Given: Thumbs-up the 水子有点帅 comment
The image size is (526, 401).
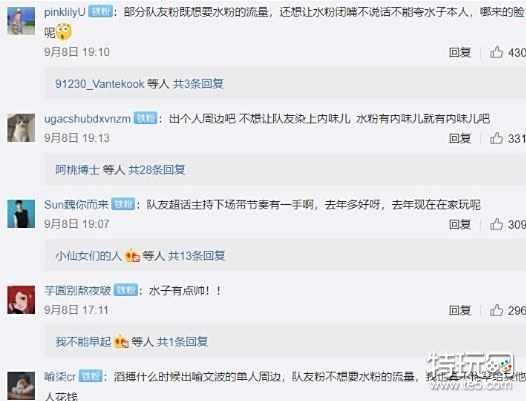Looking at the screenshot, I should tap(496, 310).
